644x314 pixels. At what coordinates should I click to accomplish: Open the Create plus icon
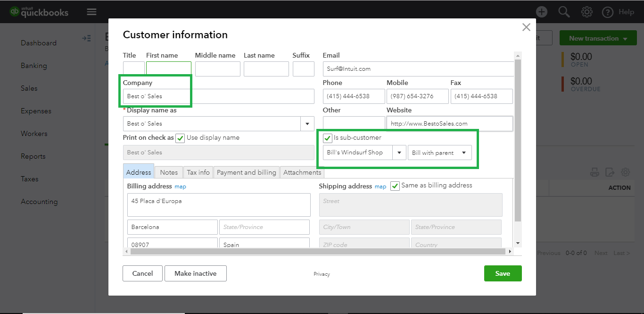click(x=542, y=12)
